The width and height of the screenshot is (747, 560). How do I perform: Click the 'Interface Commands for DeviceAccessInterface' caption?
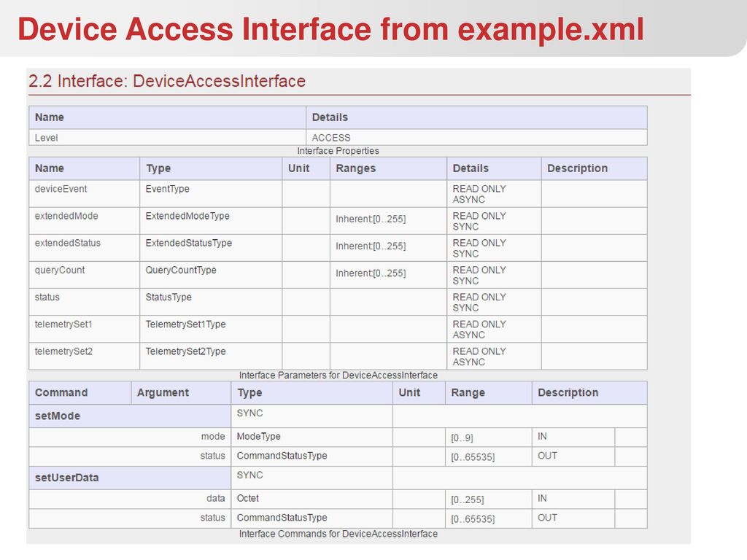(x=338, y=534)
